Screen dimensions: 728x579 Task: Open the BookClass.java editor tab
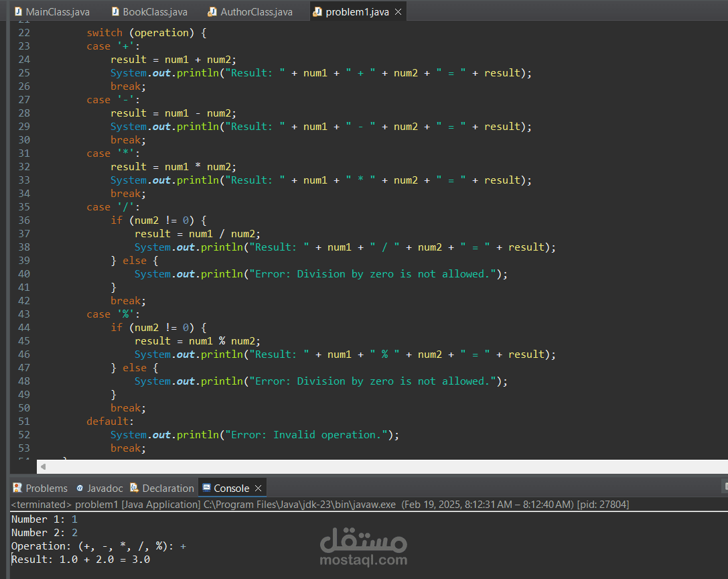pyautogui.click(x=149, y=11)
